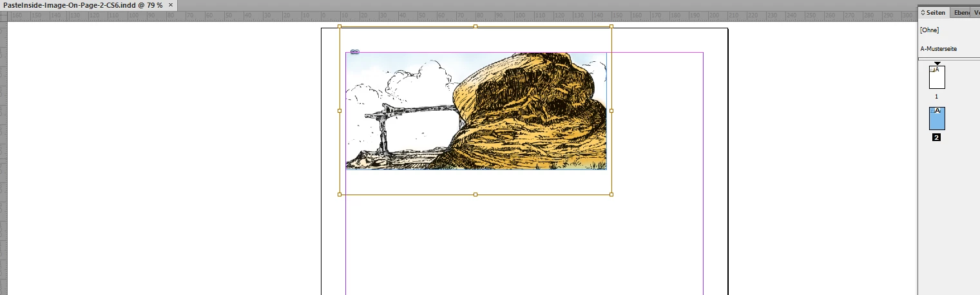Click the top-center handle of selected frame

[476, 26]
